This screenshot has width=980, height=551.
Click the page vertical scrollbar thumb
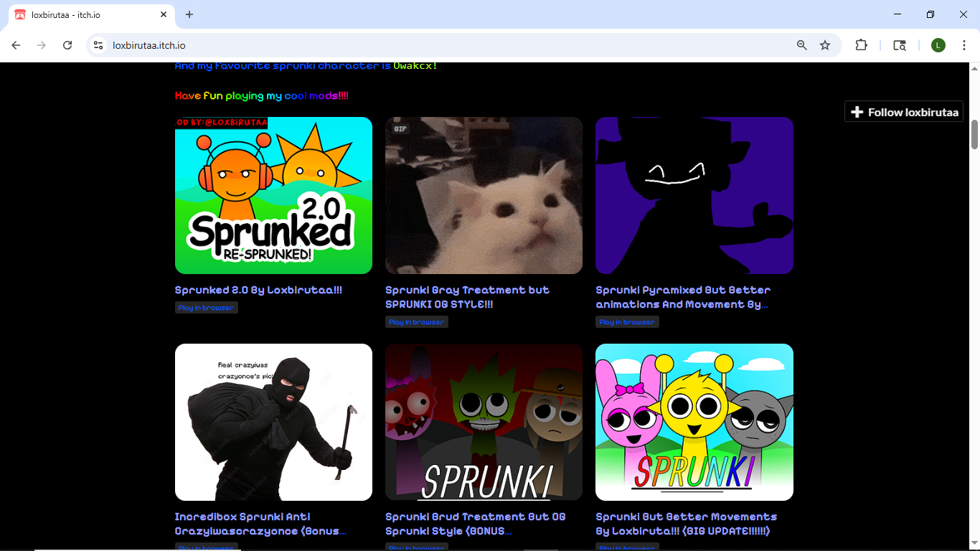pyautogui.click(x=974, y=135)
